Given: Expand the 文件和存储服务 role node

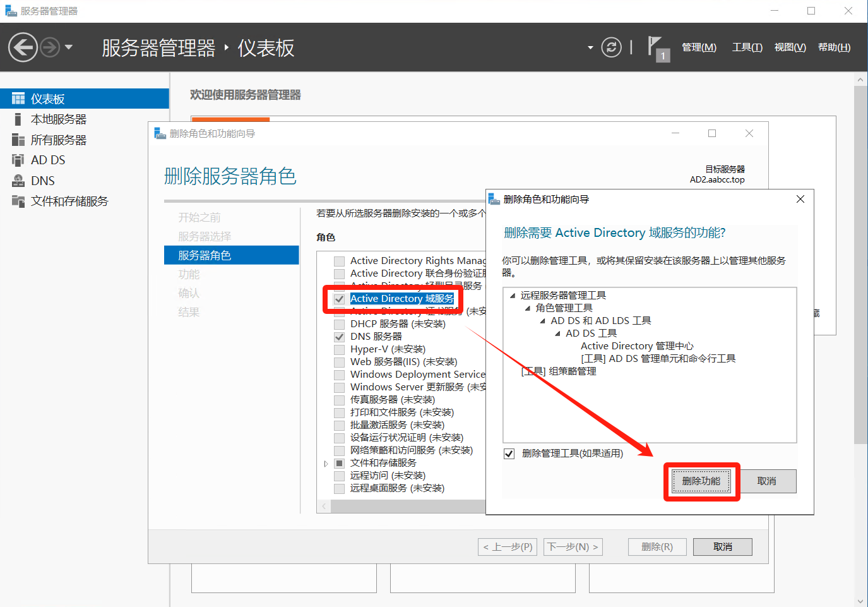Looking at the screenshot, I should (326, 464).
